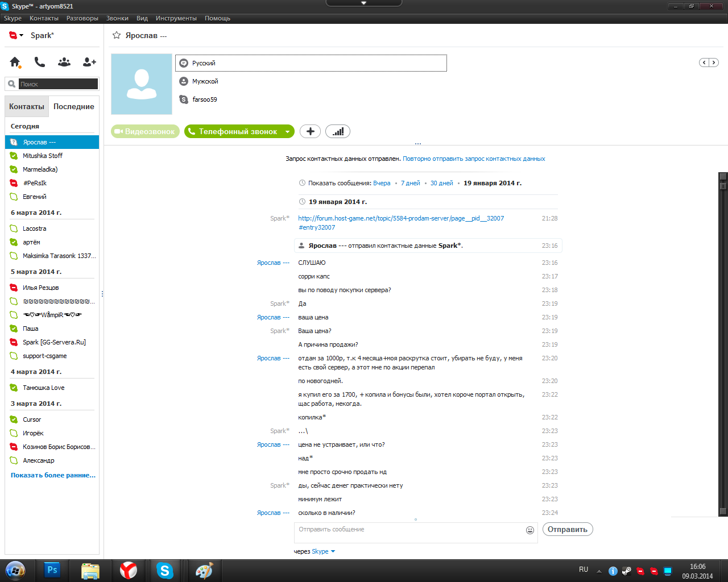The width and height of the screenshot is (728, 582).
Task: Open the emoticon picker in message box
Action: [530, 530]
